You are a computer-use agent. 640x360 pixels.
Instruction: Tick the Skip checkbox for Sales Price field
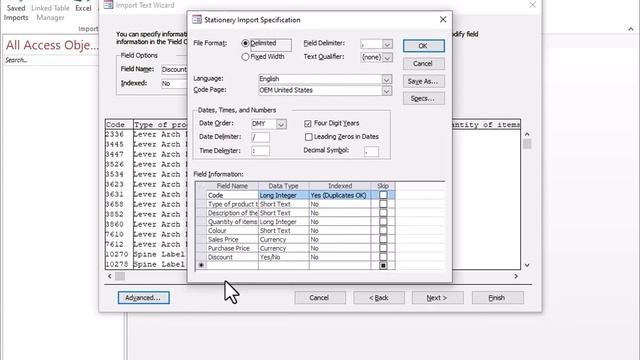(383, 240)
